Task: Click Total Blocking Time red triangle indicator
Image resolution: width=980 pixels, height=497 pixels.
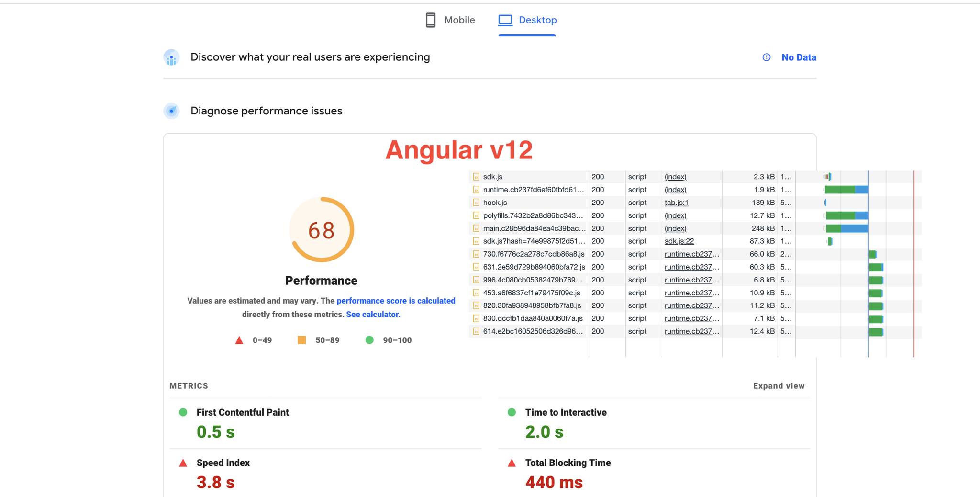Action: [512, 463]
